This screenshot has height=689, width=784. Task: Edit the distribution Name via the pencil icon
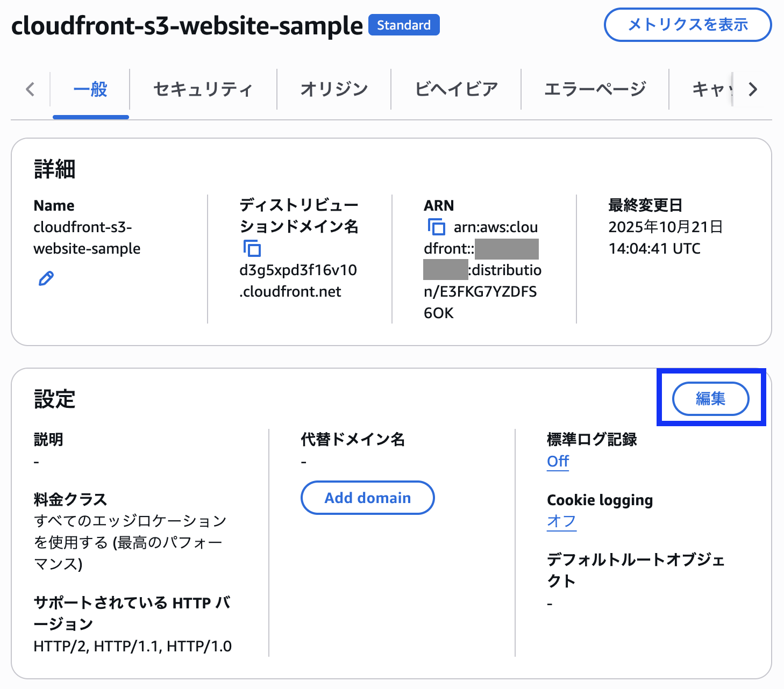coord(46,278)
